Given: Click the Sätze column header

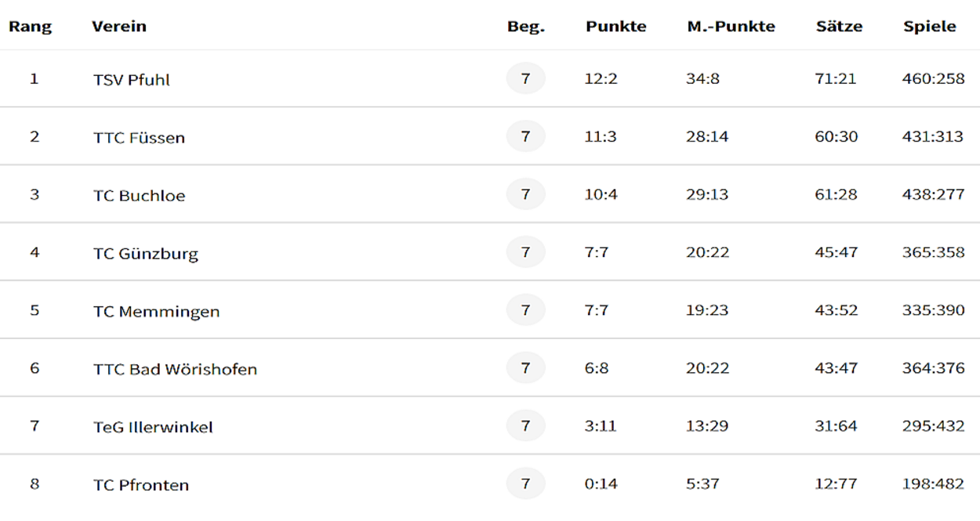Looking at the screenshot, I should click(840, 27).
